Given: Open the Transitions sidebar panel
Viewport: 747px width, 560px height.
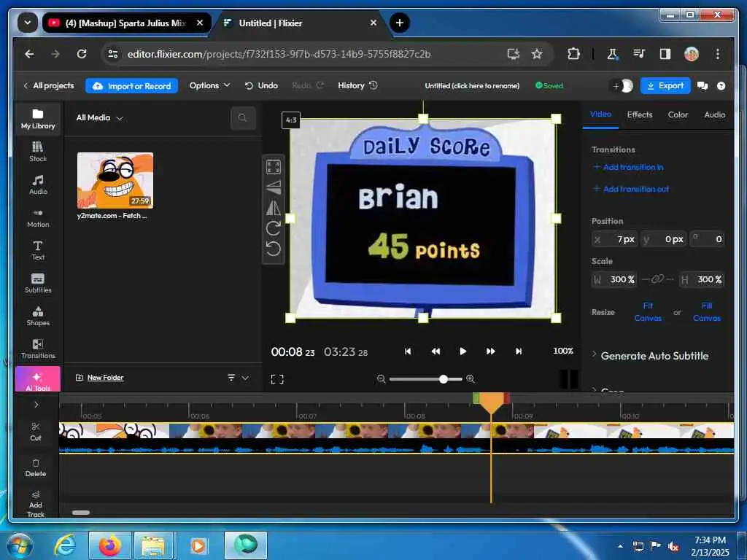Looking at the screenshot, I should coord(38,349).
